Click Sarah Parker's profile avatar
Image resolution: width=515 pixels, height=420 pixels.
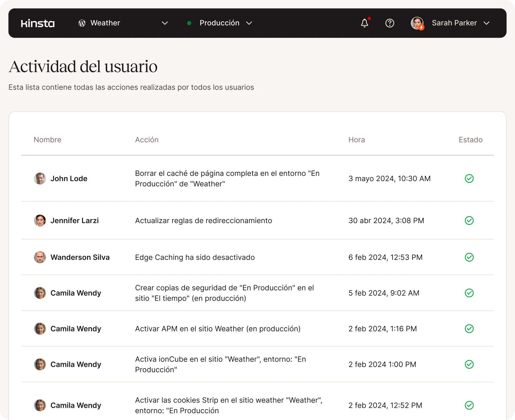417,23
